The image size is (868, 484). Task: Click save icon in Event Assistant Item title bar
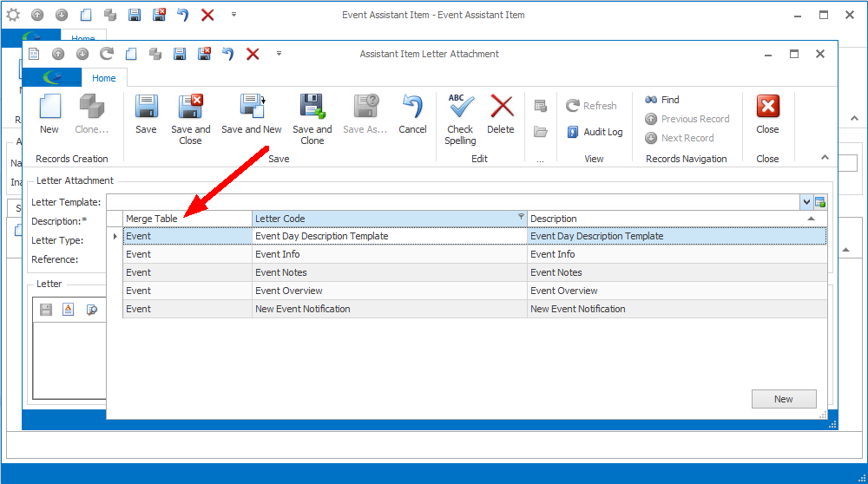135,15
